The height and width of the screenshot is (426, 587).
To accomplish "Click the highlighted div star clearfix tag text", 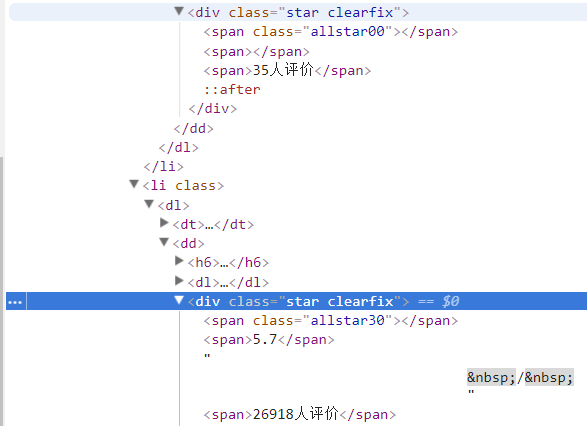I will 298,301.
